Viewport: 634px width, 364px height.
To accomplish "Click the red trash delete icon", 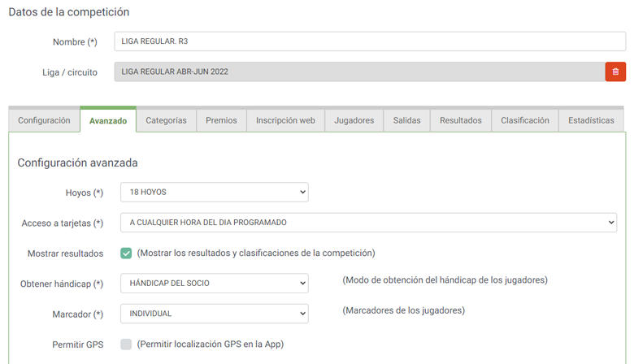I will pyautogui.click(x=615, y=71).
